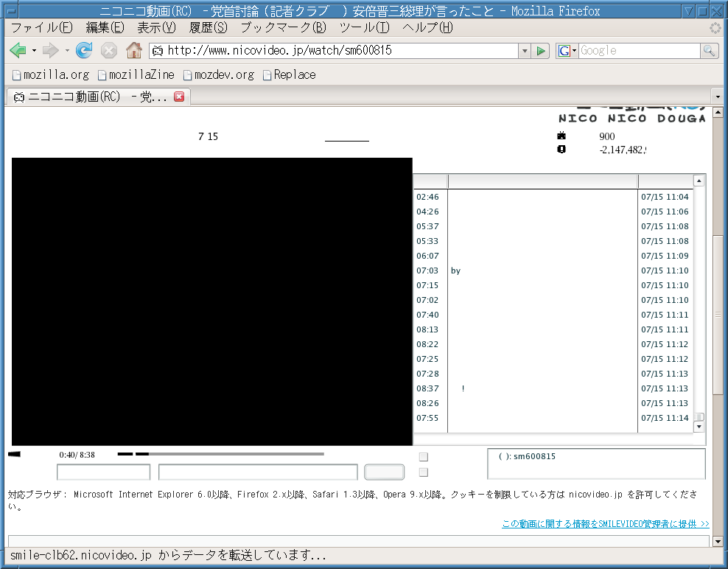Open the ヘルプ(H) menu

pyautogui.click(x=427, y=28)
